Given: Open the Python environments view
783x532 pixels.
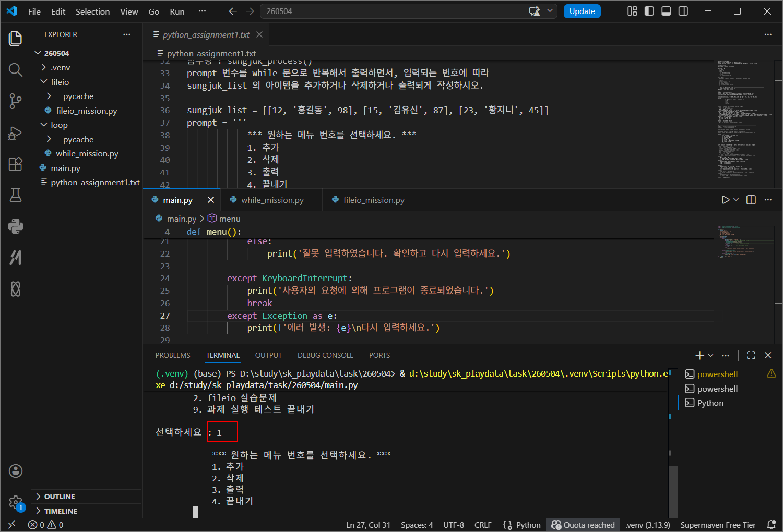Looking at the screenshot, I should pyautogui.click(x=16, y=226).
